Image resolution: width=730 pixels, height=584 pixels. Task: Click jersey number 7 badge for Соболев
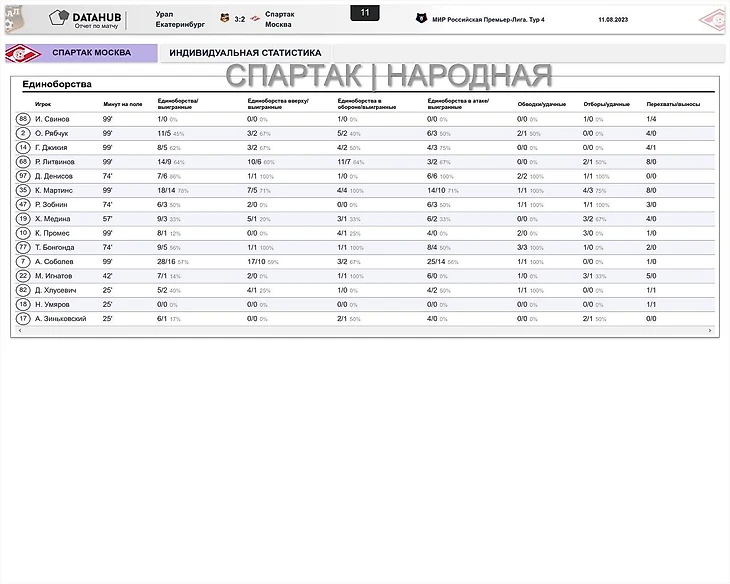pos(22,262)
